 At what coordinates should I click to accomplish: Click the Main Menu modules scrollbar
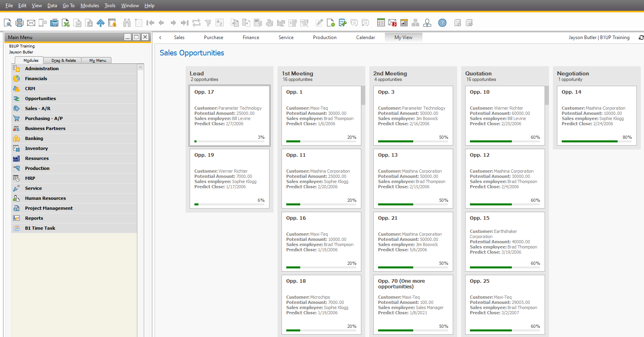[141, 199]
